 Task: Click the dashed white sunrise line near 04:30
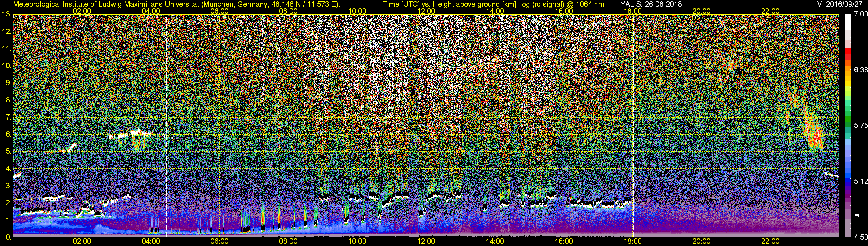167,126
